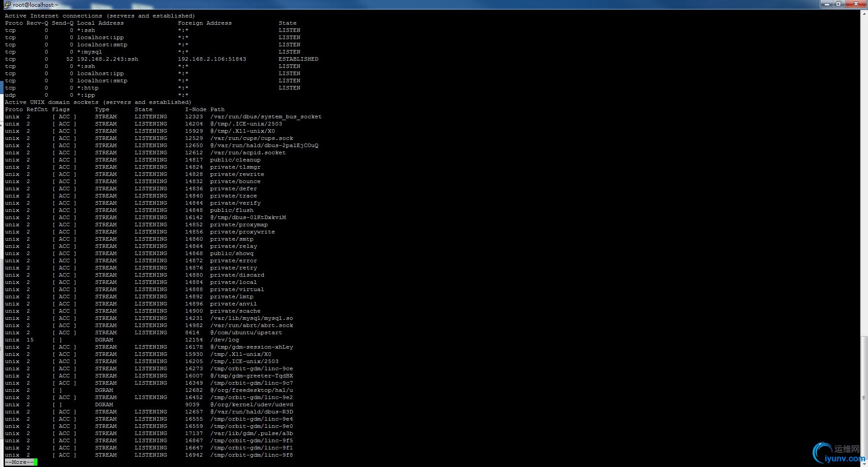Click the public/showq socket path
Viewport: 868px width, 467px height.
click(x=232, y=253)
